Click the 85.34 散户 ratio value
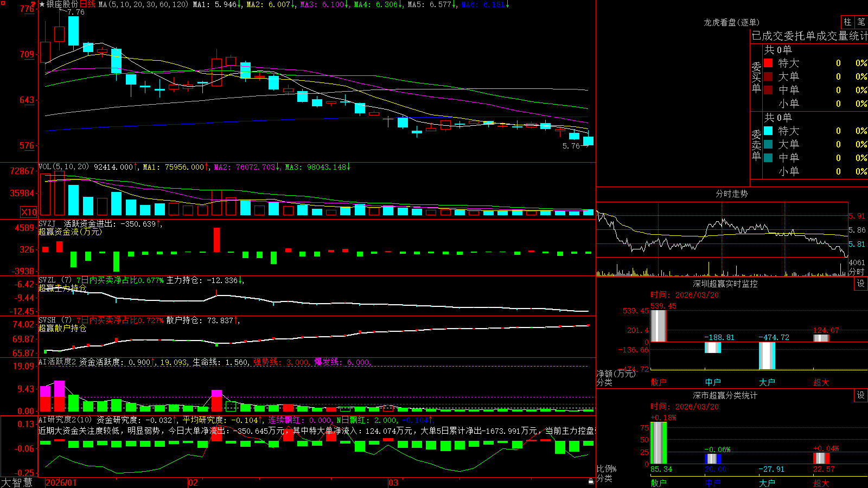 click(661, 469)
